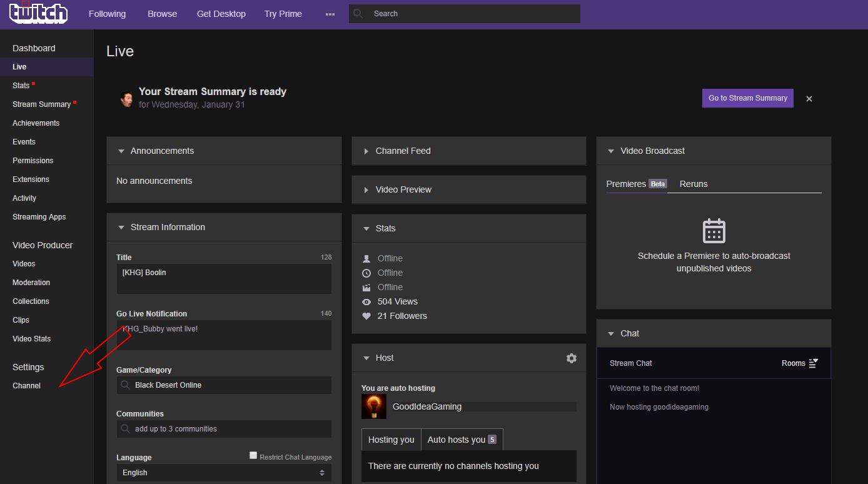Click the magnifier in the Game/Category field
Image resolution: width=868 pixels, height=484 pixels.
click(125, 385)
